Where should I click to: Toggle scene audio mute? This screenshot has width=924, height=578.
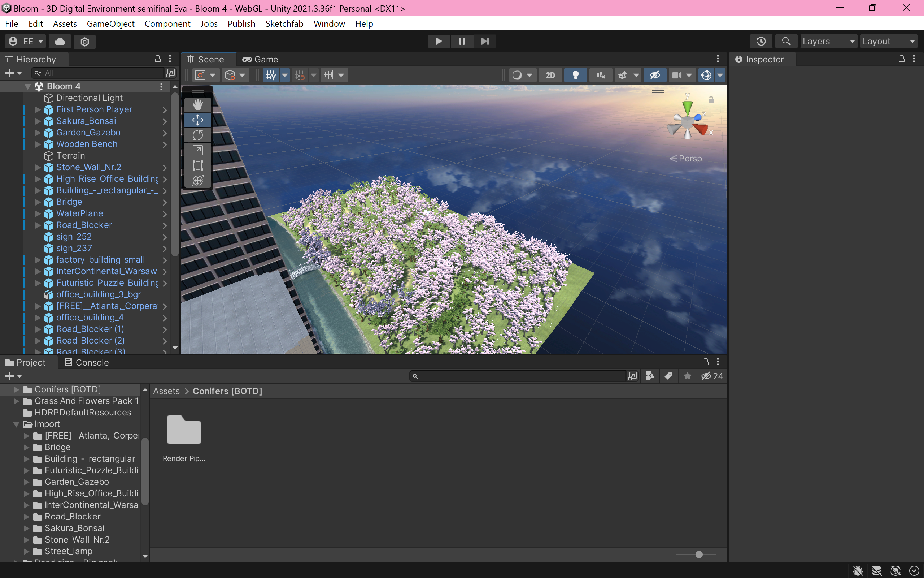coord(601,75)
